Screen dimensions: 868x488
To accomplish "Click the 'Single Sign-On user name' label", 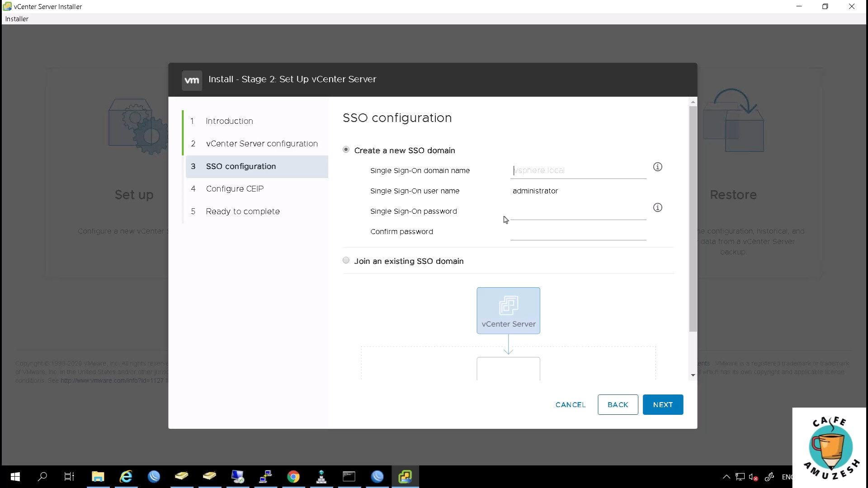I will (415, 191).
